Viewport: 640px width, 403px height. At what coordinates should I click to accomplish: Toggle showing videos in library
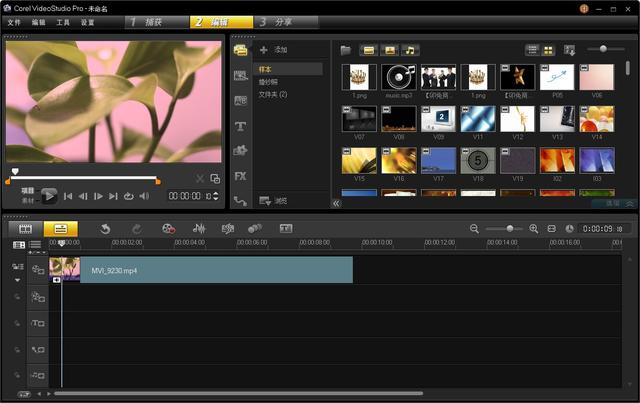click(x=369, y=50)
